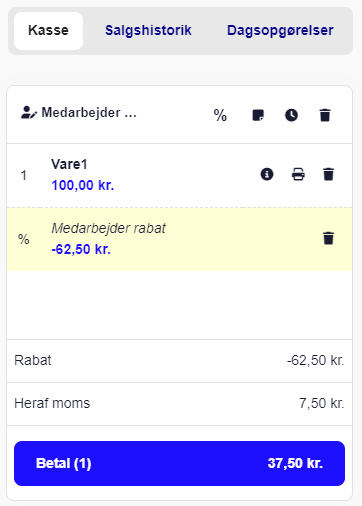Click the printer icon on Vare1 line

point(298,174)
